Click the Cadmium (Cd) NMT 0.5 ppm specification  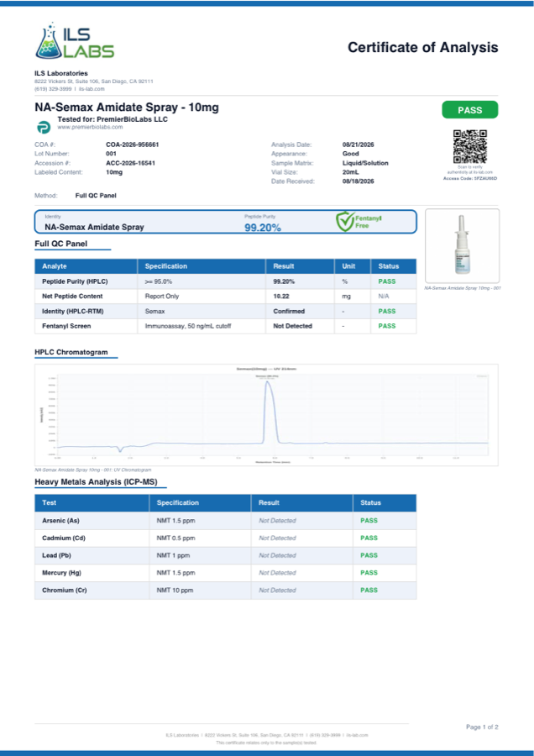click(176, 538)
